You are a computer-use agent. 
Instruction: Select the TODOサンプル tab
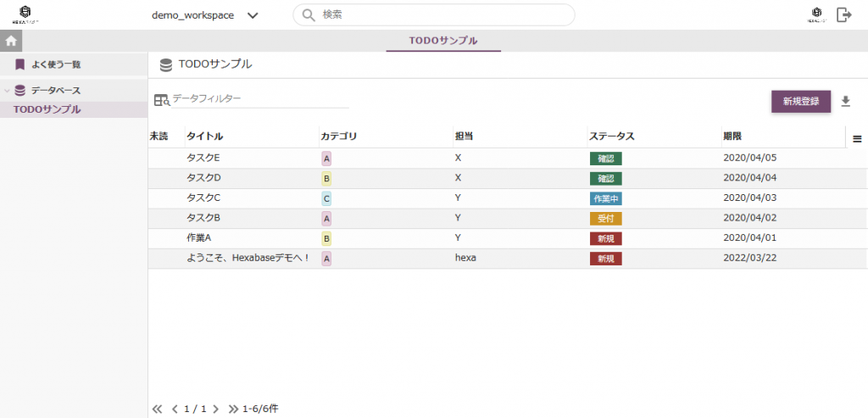443,41
